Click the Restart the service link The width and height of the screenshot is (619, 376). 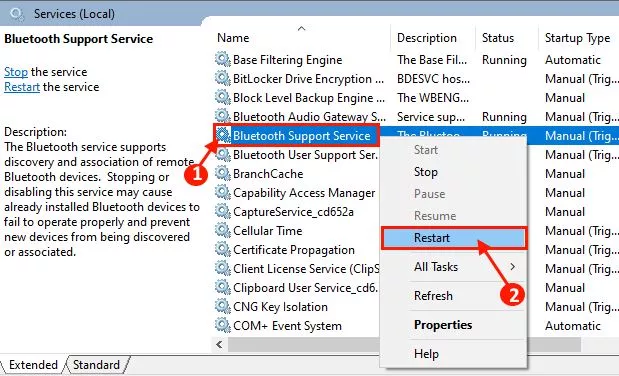point(22,87)
